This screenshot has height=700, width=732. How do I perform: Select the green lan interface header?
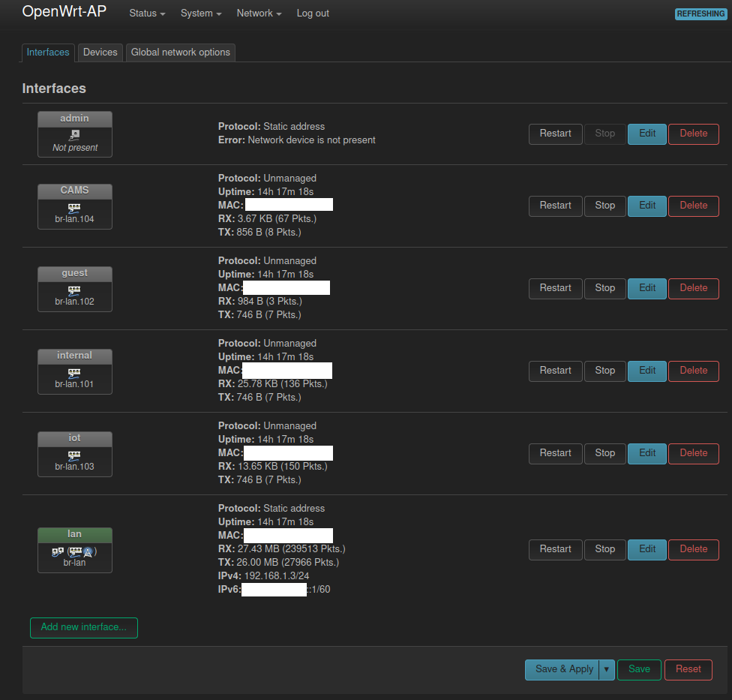75,535
